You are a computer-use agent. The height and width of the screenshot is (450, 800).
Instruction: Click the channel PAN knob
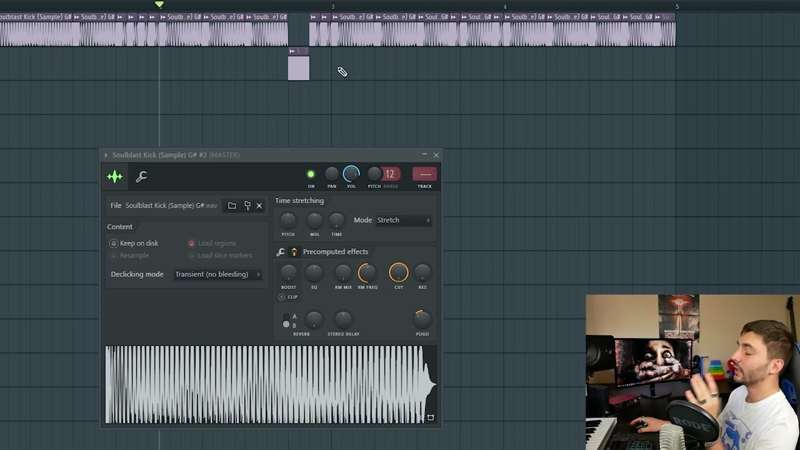(x=332, y=174)
